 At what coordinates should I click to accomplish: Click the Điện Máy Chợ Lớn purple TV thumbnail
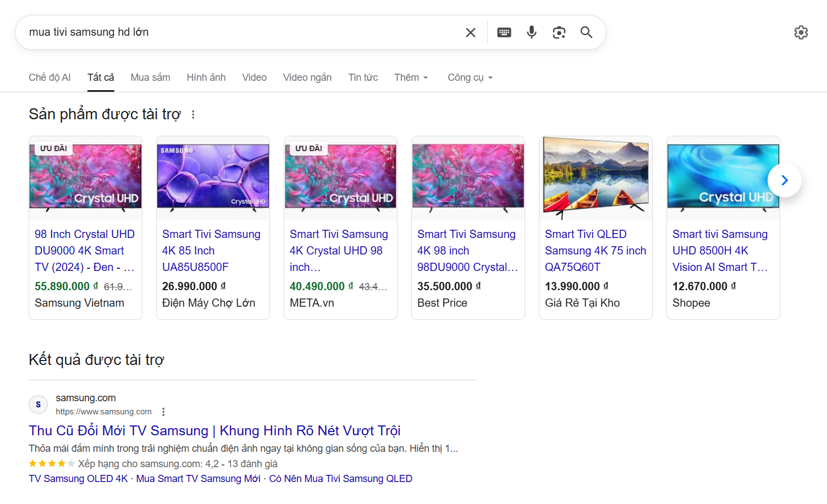(x=213, y=178)
